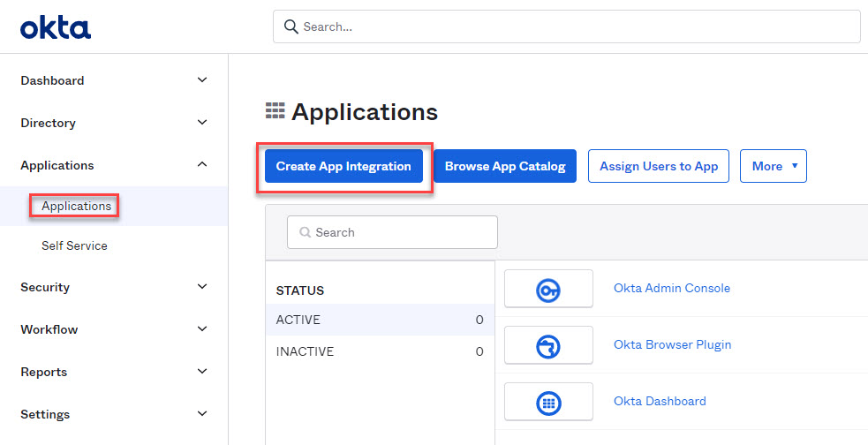868x445 pixels.
Task: Open Directory in the sidebar
Action: tap(49, 123)
